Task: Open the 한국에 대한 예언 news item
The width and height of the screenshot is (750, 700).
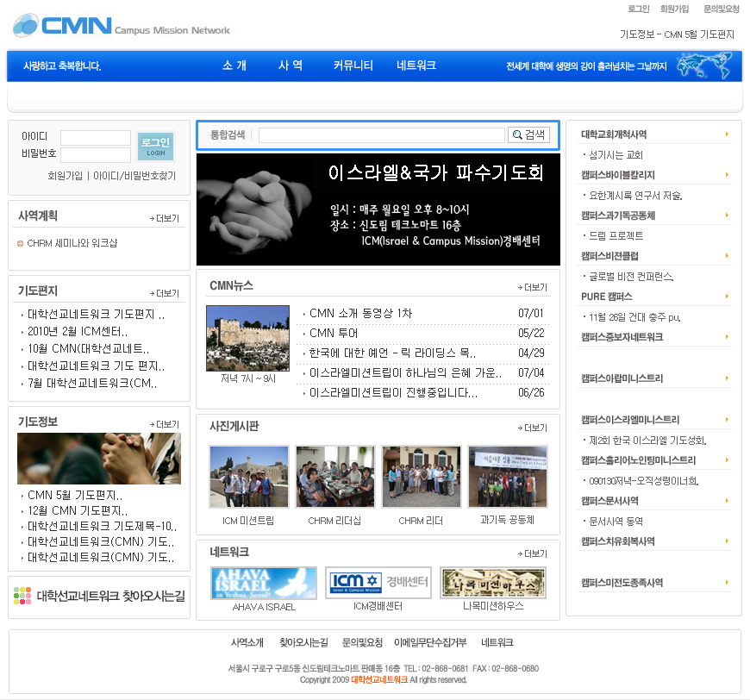Action: 393,353
